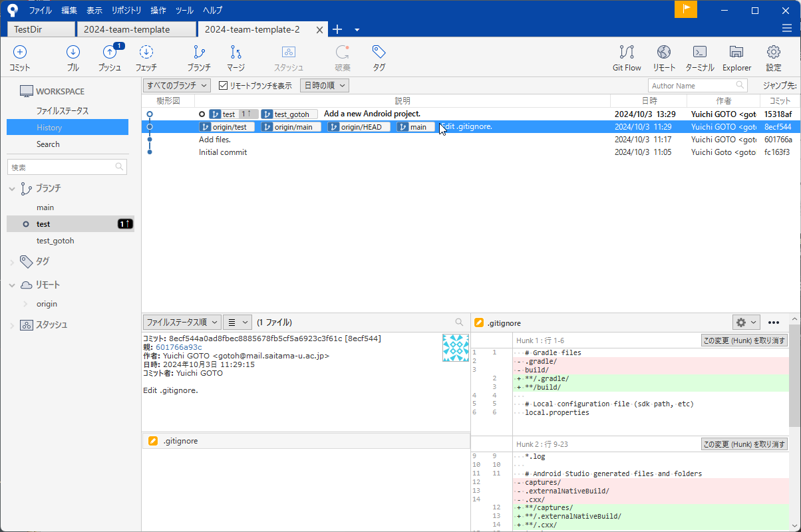
Task: Select History in the workspace sidebar
Action: 67,127
